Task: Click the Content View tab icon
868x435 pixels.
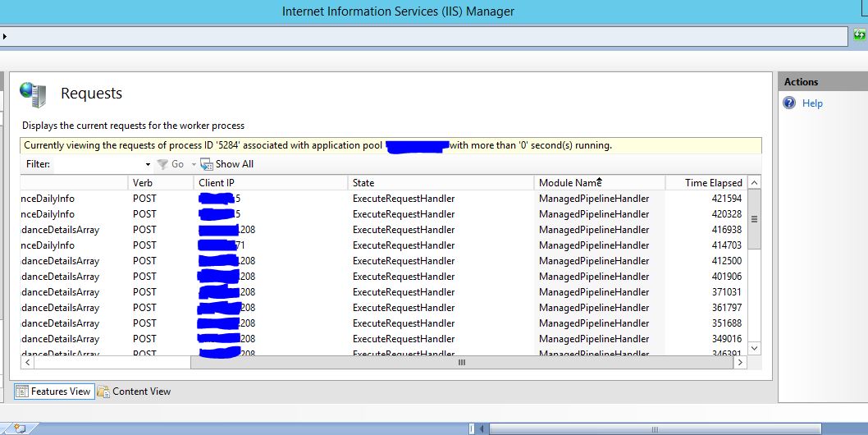Action: click(x=103, y=391)
